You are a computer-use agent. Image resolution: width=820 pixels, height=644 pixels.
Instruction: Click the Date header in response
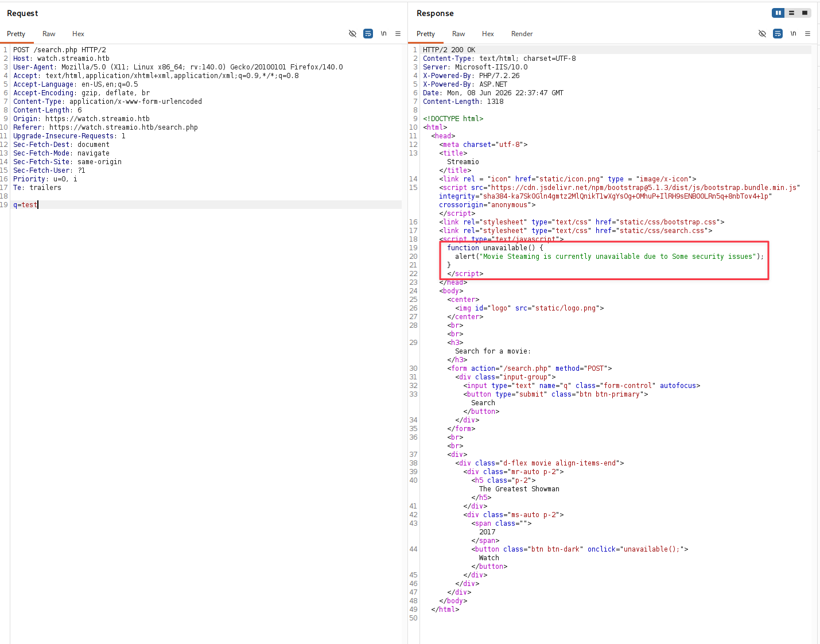point(493,93)
